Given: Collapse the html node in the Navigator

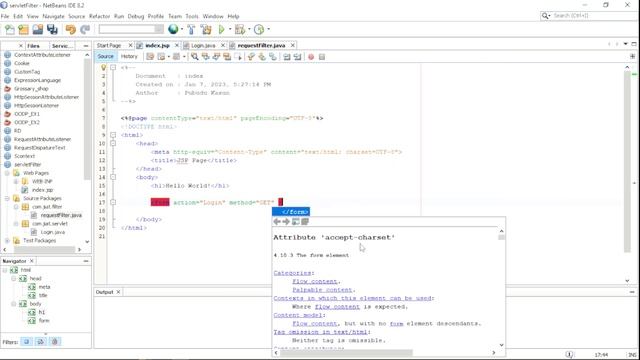Looking at the screenshot, I should 5,270.
